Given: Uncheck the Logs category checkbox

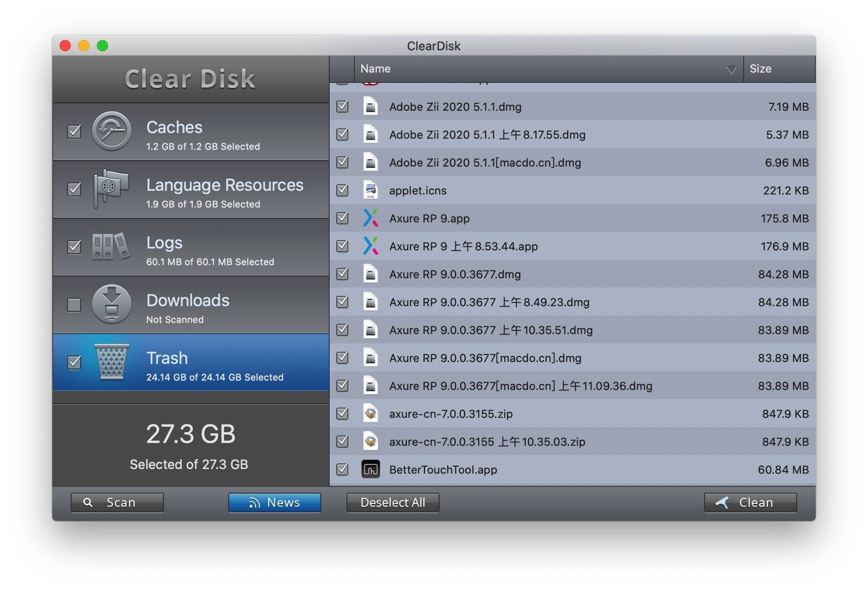Looking at the screenshot, I should [x=74, y=247].
